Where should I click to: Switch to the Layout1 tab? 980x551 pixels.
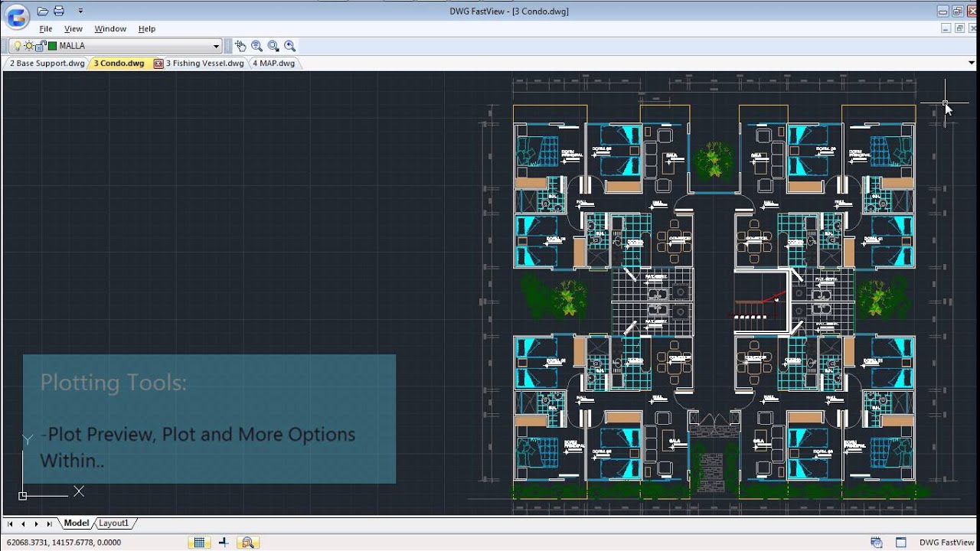tap(113, 523)
